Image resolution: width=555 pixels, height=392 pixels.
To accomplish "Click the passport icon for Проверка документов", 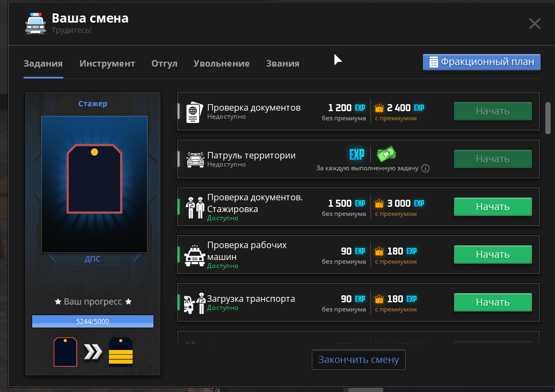I will 194,112.
